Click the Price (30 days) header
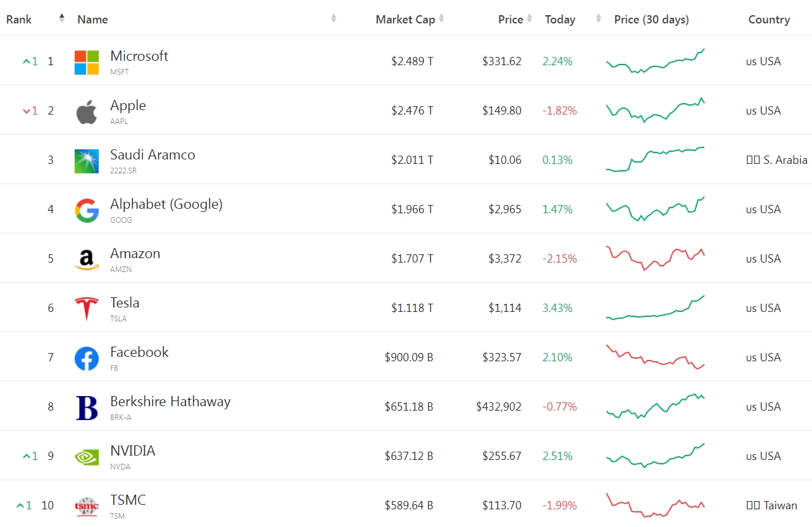 pos(652,20)
